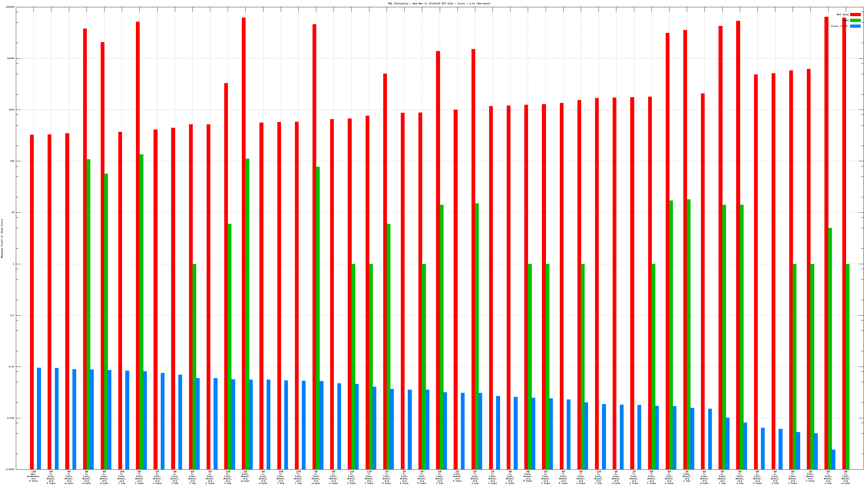Click the 10000 y-axis tick label
This screenshot has height=488, width=868.
coord(11,58)
